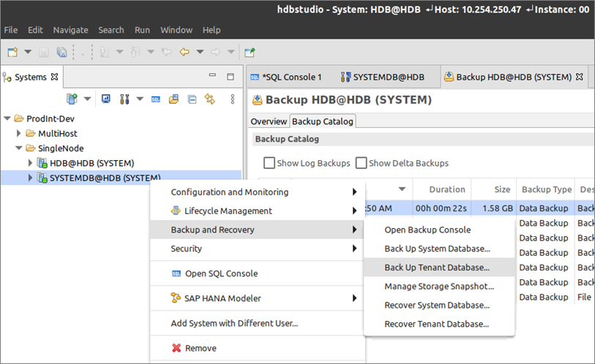
Task: Choose Backup and Recovery context entry
Action: 258,230
